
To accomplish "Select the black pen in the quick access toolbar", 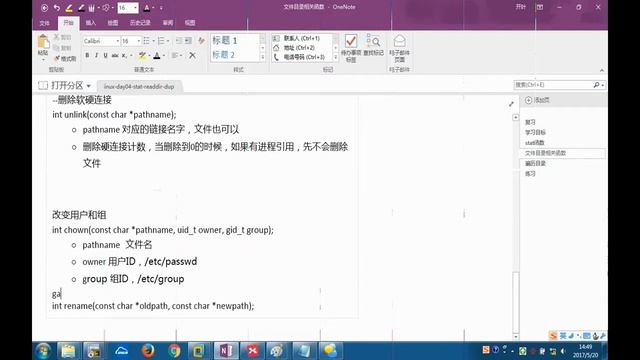I will tap(81, 8).
